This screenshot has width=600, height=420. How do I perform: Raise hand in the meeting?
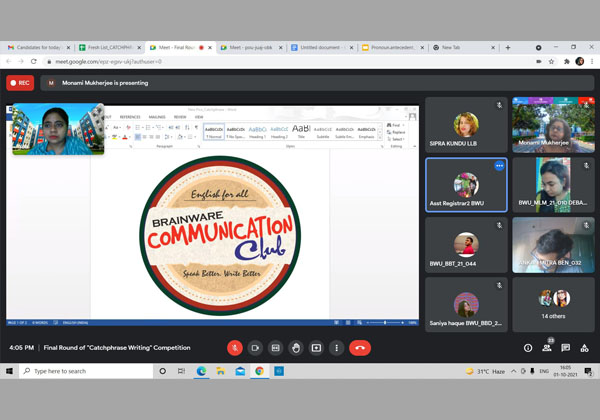click(x=296, y=347)
